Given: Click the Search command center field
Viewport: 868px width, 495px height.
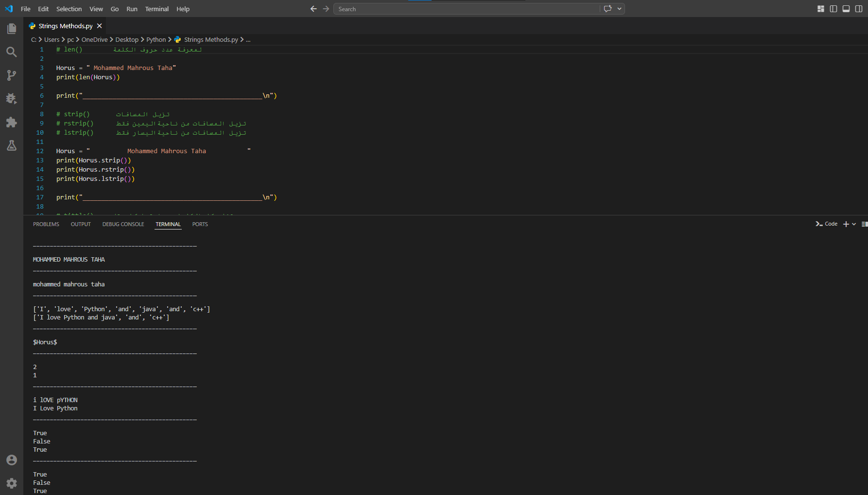Looking at the screenshot, I should 467,9.
